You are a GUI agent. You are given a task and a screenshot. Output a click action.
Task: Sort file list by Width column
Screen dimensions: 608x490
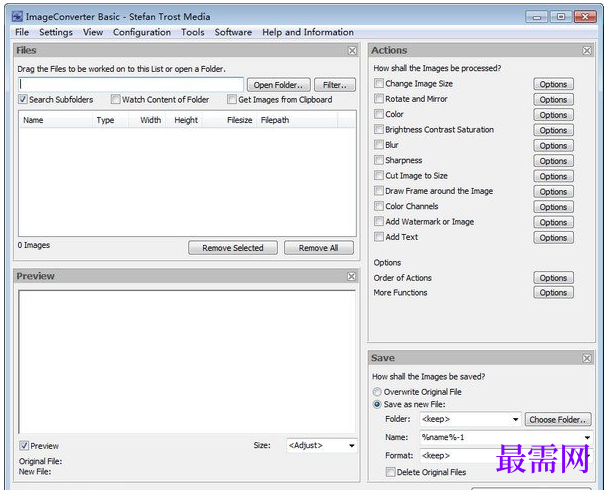147,120
